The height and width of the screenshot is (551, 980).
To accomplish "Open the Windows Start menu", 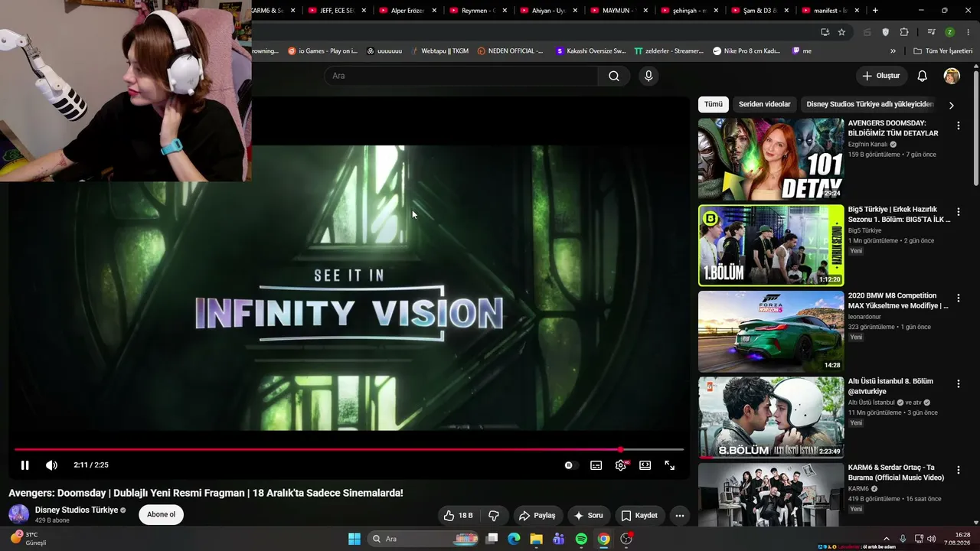I will 354,539.
